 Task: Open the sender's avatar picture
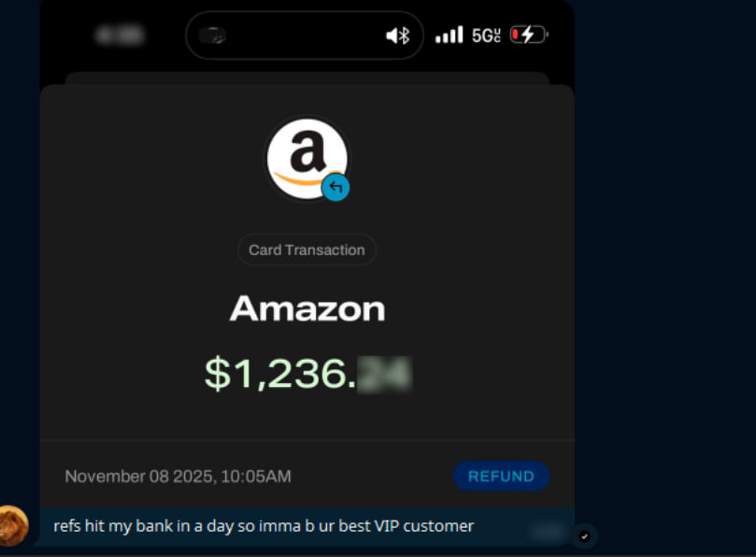[x=13, y=525]
